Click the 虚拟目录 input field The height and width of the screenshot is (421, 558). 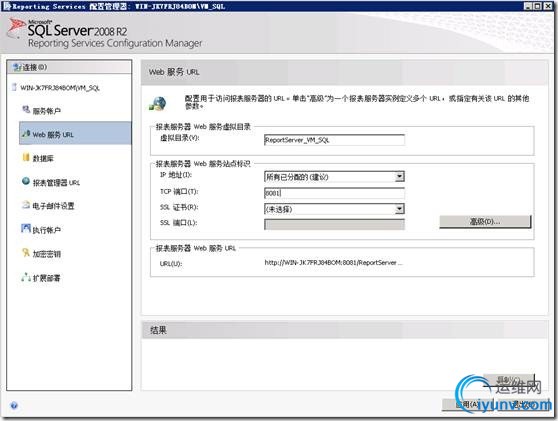coord(334,140)
